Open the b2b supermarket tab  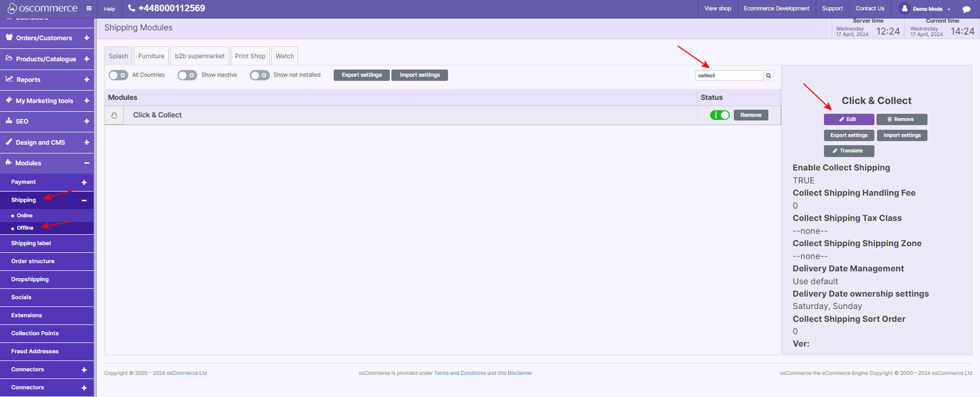(200, 56)
